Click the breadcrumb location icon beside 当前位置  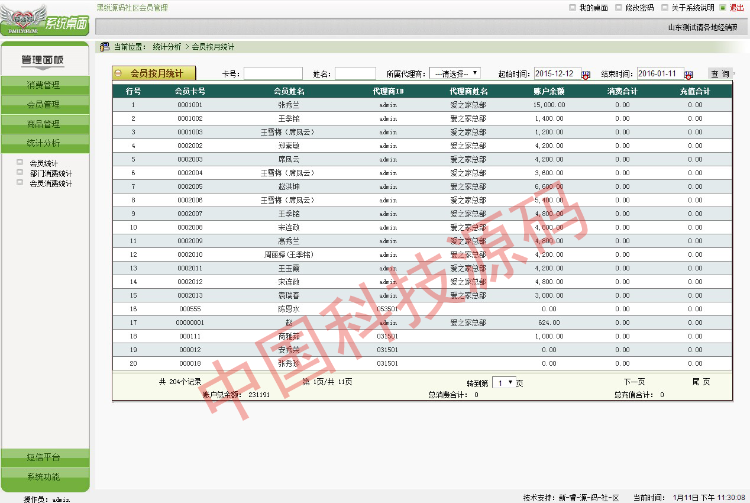tap(105, 47)
